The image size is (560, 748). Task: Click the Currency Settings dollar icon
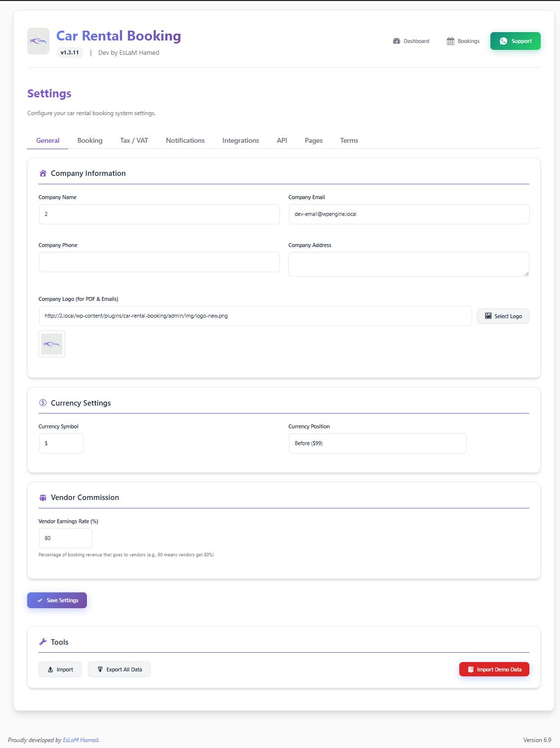point(43,403)
